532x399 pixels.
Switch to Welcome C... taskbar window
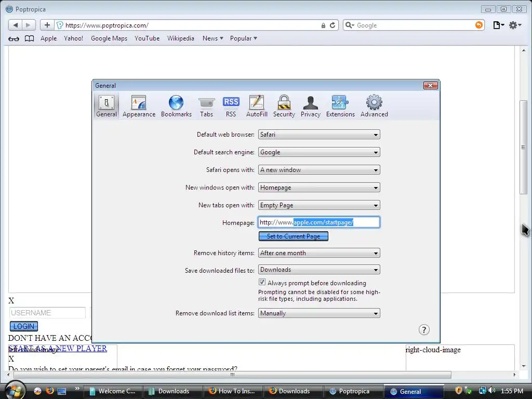112,391
